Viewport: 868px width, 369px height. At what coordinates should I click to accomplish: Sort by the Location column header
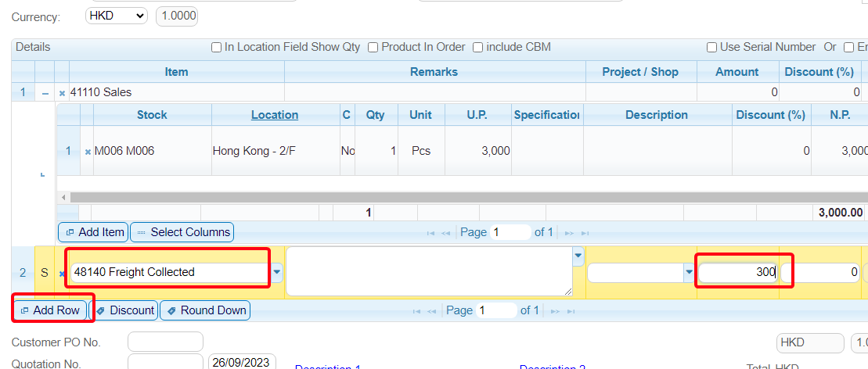click(x=274, y=115)
